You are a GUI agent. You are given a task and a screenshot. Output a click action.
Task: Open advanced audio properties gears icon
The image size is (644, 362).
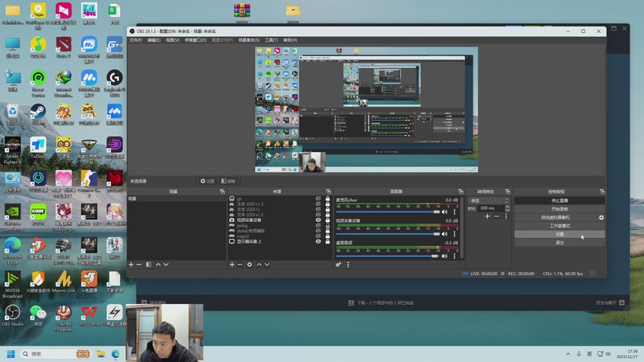338,265
